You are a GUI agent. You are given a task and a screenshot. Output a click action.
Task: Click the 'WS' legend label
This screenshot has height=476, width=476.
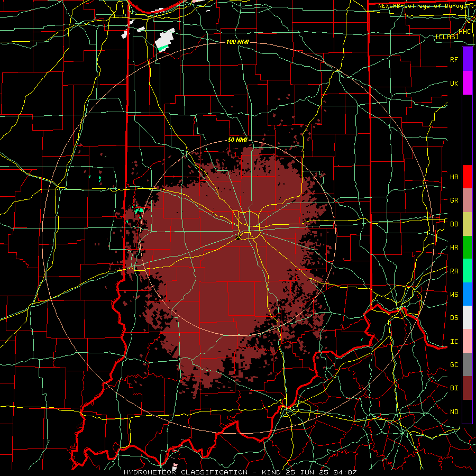click(x=454, y=295)
